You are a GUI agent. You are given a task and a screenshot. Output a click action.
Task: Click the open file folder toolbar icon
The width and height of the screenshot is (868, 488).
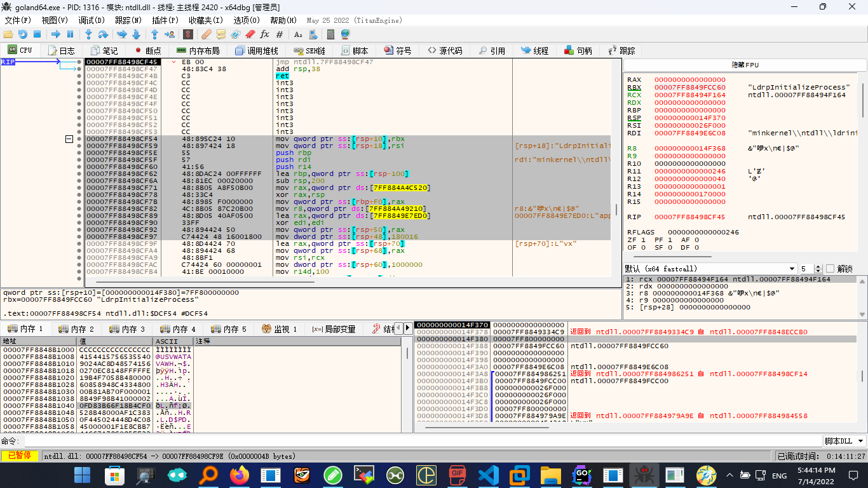pyautogui.click(x=8, y=34)
